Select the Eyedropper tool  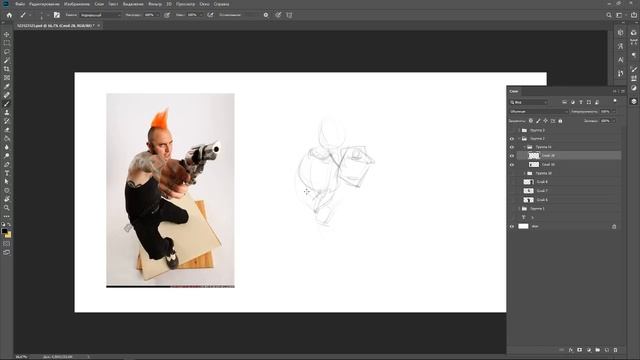tap(7, 87)
